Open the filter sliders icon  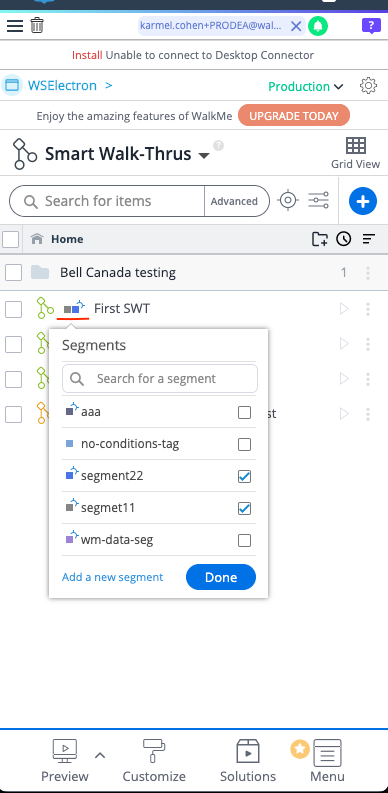point(318,200)
